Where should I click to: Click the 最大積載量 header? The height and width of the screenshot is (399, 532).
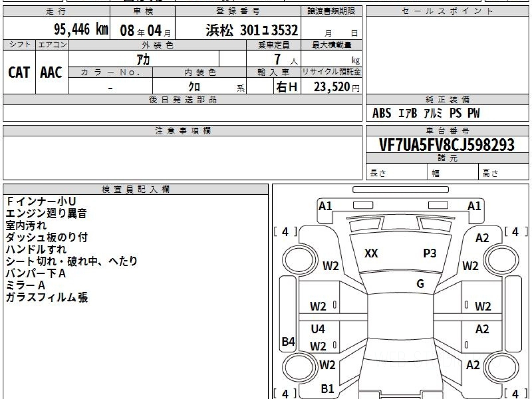point(332,45)
